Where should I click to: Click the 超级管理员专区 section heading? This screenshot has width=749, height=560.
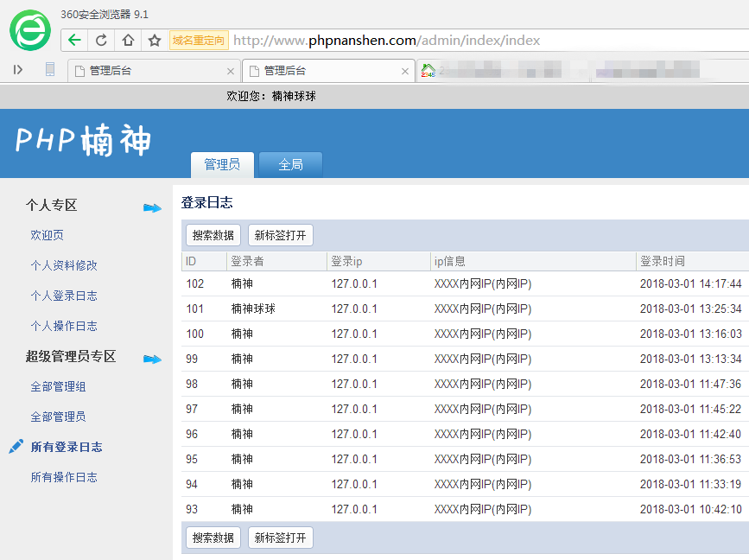tap(71, 356)
